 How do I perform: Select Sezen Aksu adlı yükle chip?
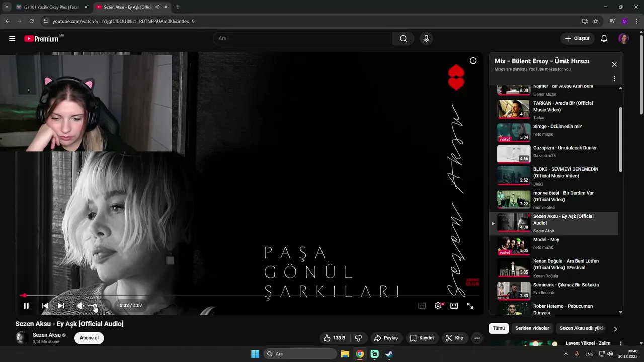[x=582, y=328]
